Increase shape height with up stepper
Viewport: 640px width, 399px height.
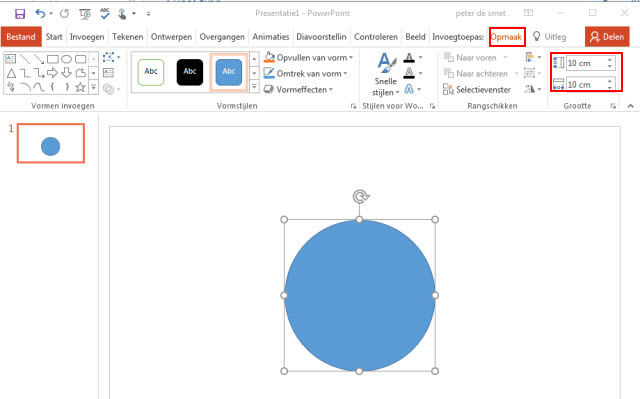pyautogui.click(x=610, y=60)
